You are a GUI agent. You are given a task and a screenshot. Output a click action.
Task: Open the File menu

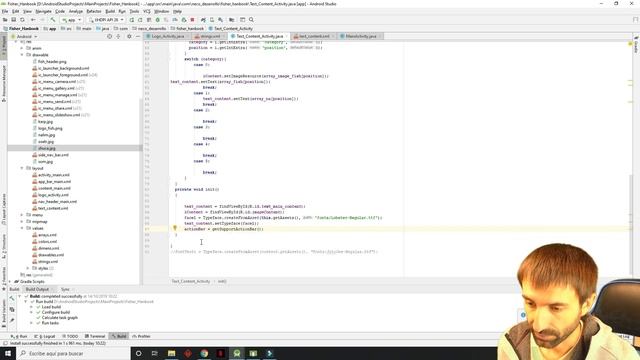5,11
